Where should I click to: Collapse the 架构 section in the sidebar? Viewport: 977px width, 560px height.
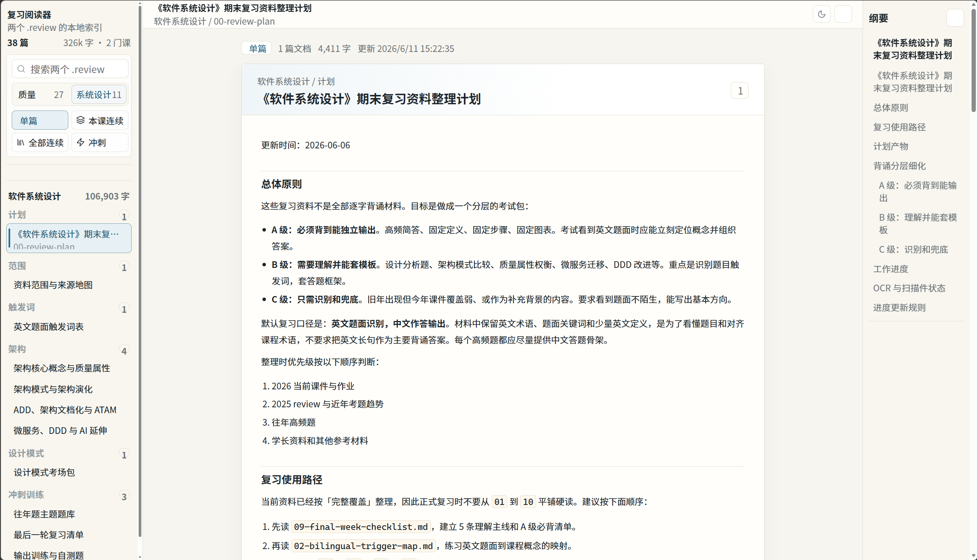click(69, 350)
